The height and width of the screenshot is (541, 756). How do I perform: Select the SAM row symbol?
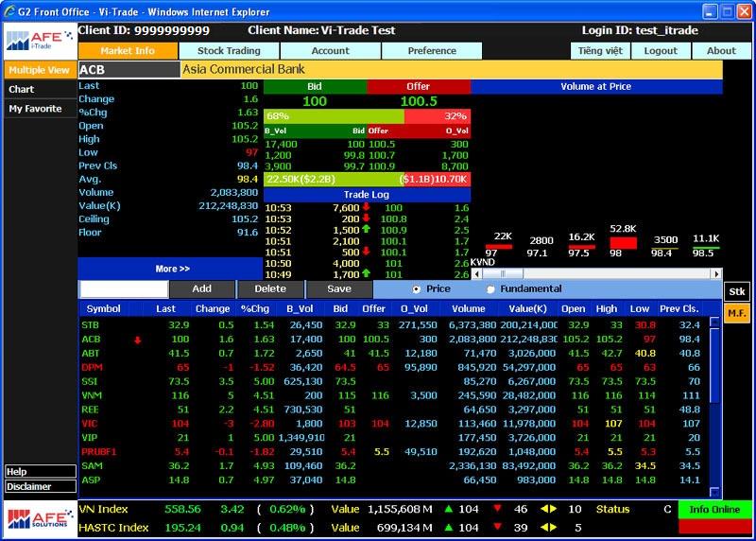[92, 465]
